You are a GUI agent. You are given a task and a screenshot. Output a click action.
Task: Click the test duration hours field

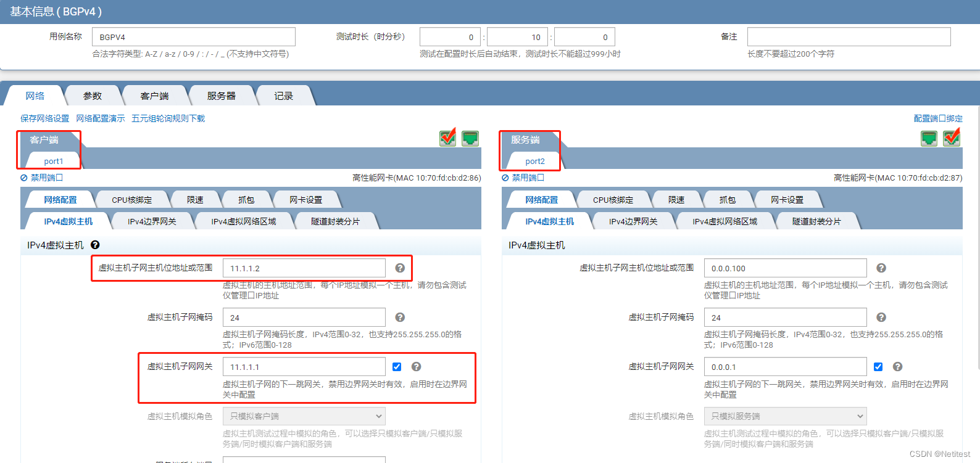(451, 37)
